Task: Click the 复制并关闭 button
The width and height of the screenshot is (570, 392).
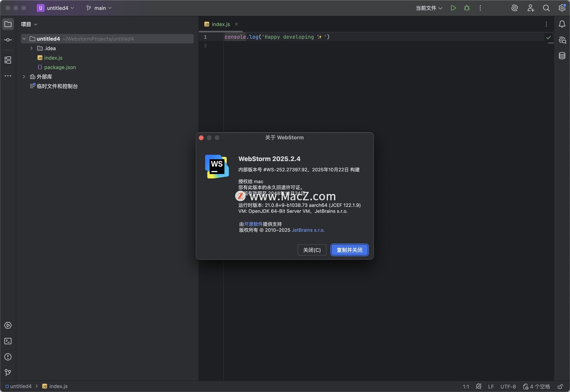Action: [349, 250]
